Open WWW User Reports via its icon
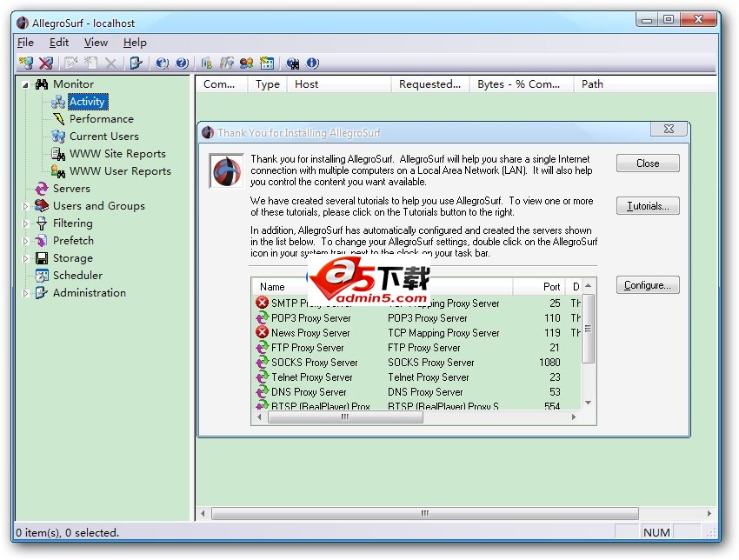This screenshot has width=739, height=560. pos(57,171)
